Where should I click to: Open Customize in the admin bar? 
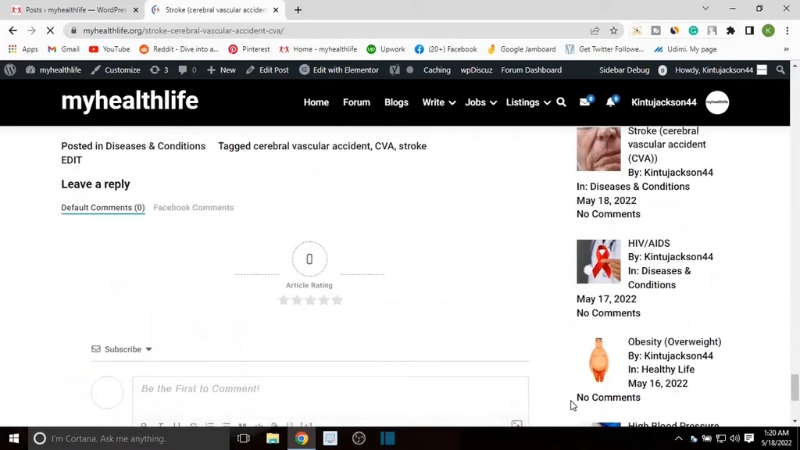tap(116, 70)
